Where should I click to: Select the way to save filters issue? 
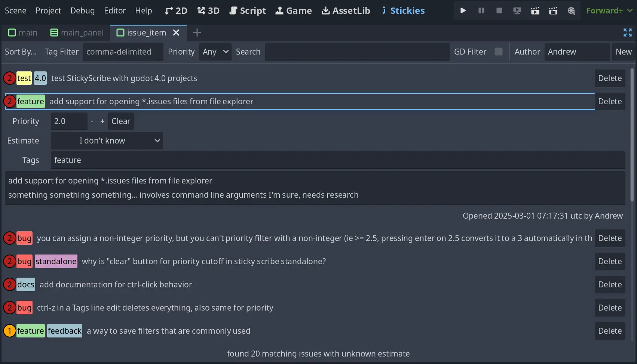tap(168, 331)
